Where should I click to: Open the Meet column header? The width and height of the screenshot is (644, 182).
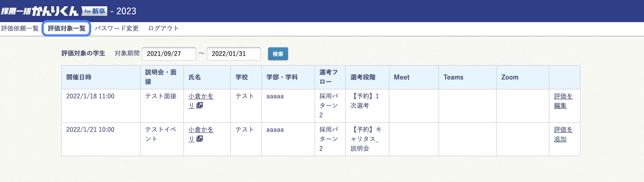click(401, 77)
